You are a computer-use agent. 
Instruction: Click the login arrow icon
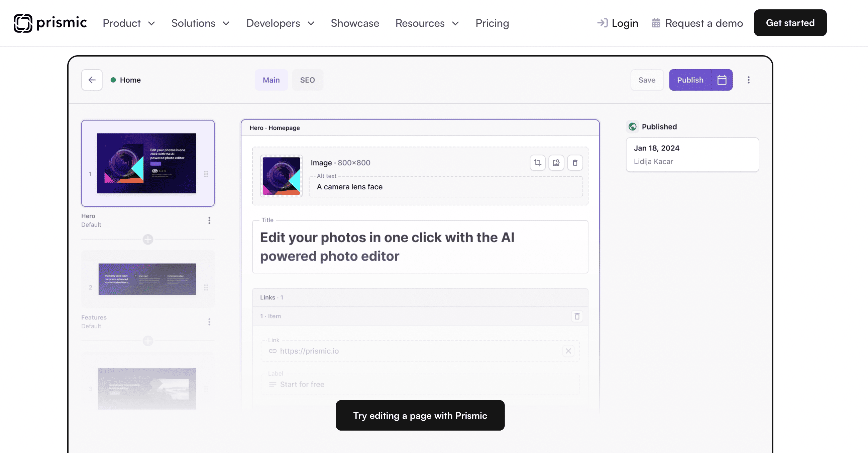602,23
